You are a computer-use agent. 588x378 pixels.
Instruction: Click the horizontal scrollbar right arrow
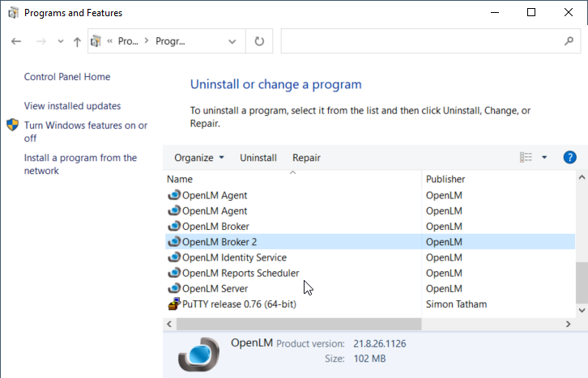click(x=567, y=324)
